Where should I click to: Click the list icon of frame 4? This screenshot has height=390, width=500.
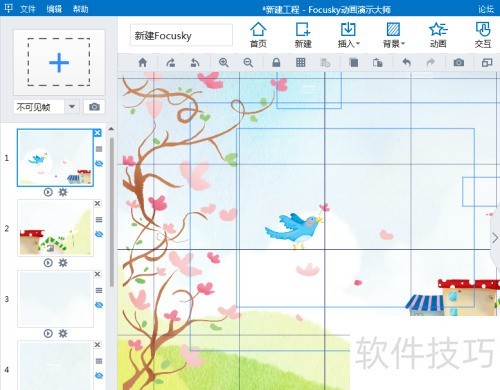99,361
